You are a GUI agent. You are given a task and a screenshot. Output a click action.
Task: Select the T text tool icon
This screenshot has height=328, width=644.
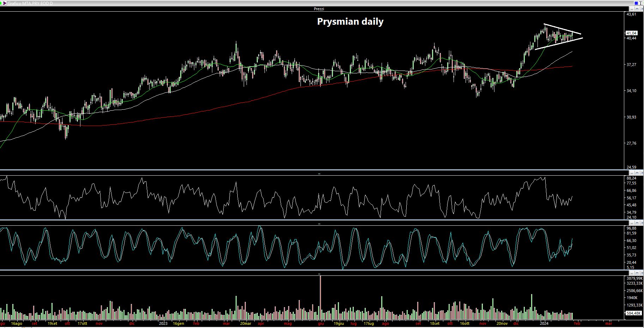pyautogui.click(x=640, y=3)
